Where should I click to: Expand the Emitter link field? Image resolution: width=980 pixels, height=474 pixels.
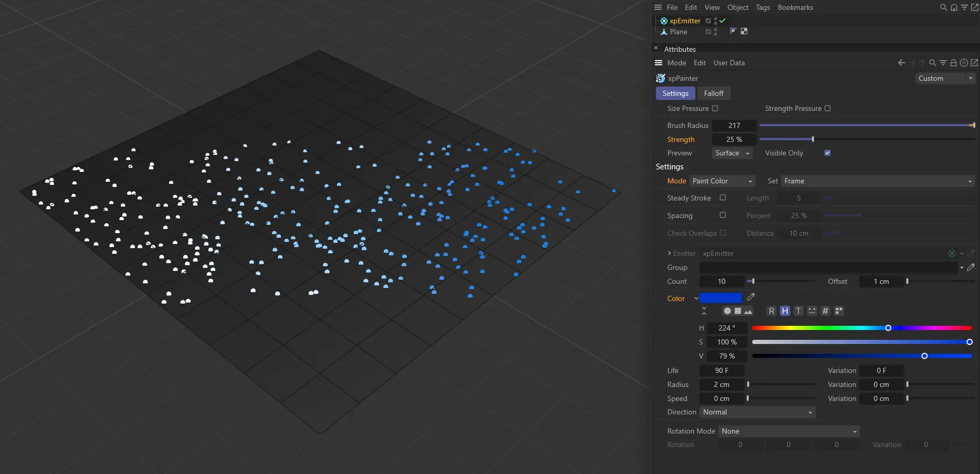pos(669,253)
